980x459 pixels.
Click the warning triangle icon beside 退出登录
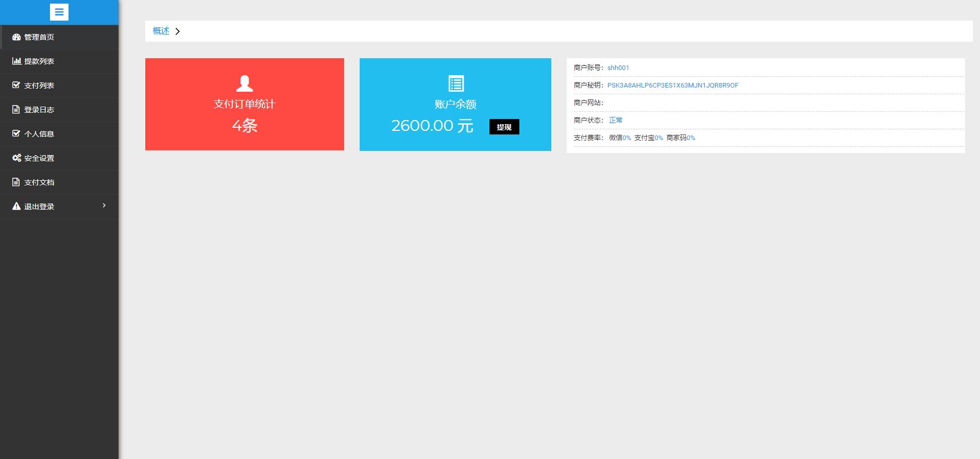click(x=16, y=206)
